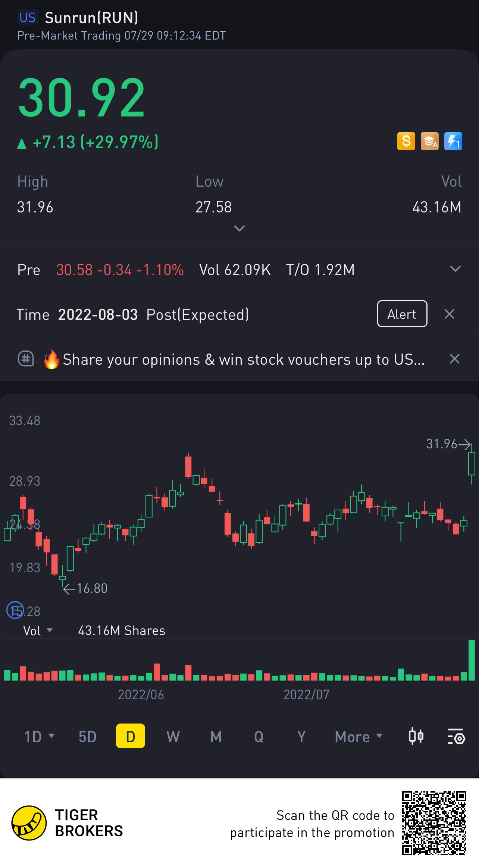Tap the blue lightning bolt badge icon
The image size is (479, 868).
tap(453, 141)
